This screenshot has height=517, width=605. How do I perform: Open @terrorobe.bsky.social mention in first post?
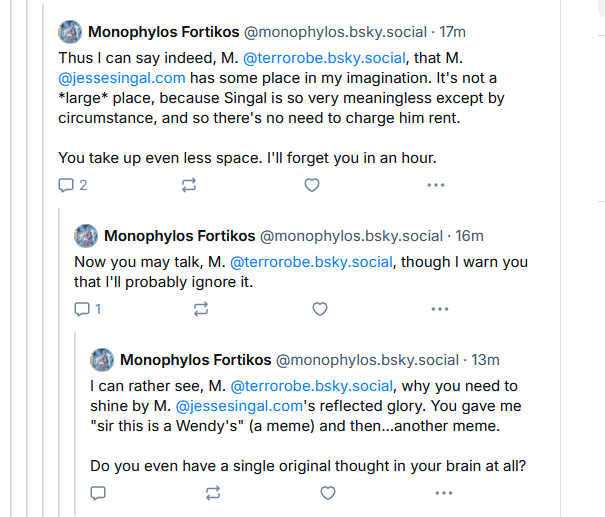[324, 58]
